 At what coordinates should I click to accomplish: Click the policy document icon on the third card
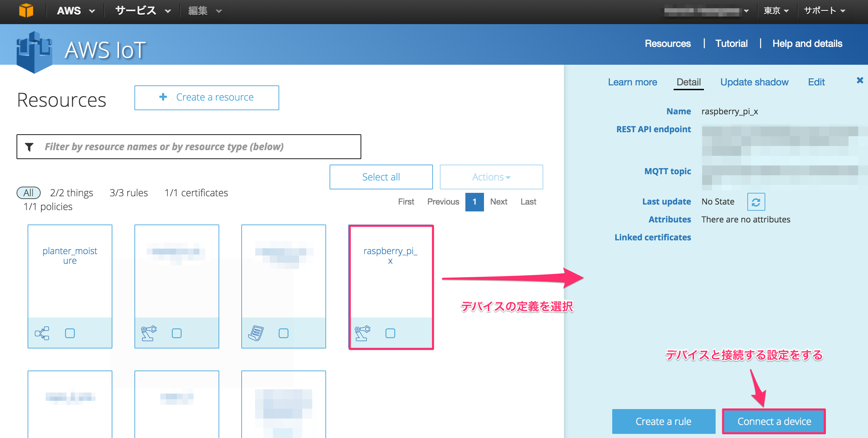(255, 333)
